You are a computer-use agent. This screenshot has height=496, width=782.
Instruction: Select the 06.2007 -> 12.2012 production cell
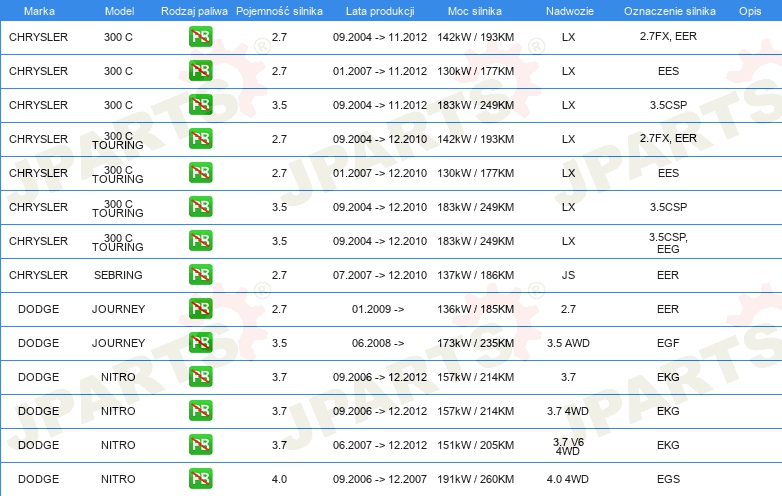coord(380,445)
